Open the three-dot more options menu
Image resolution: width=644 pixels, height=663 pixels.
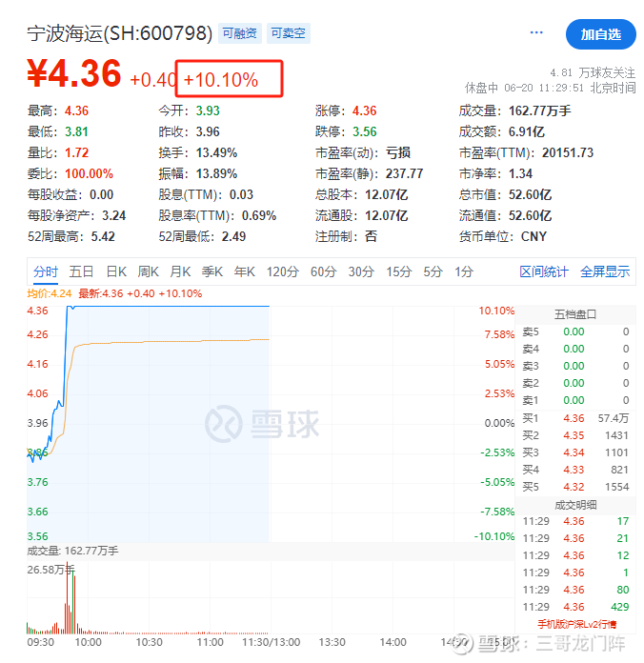pyautogui.click(x=535, y=32)
